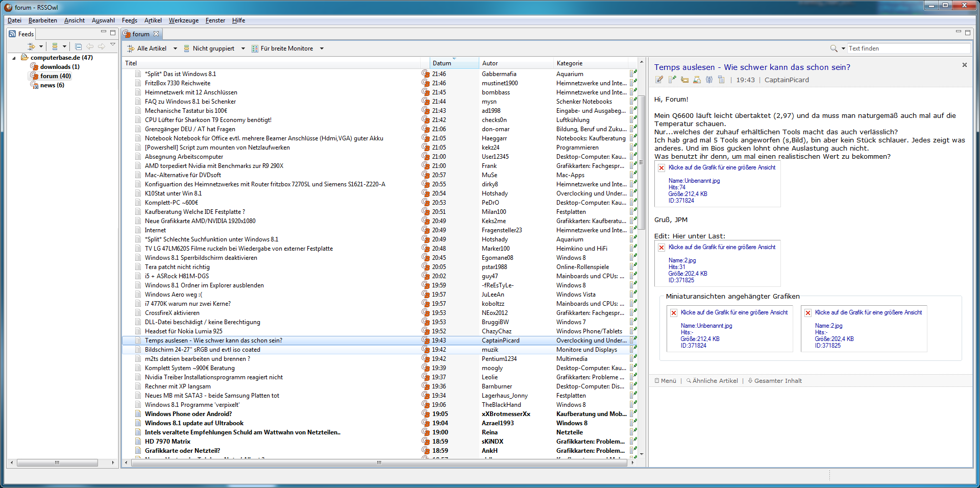
Task: Open the Feeds menu
Action: click(x=130, y=20)
